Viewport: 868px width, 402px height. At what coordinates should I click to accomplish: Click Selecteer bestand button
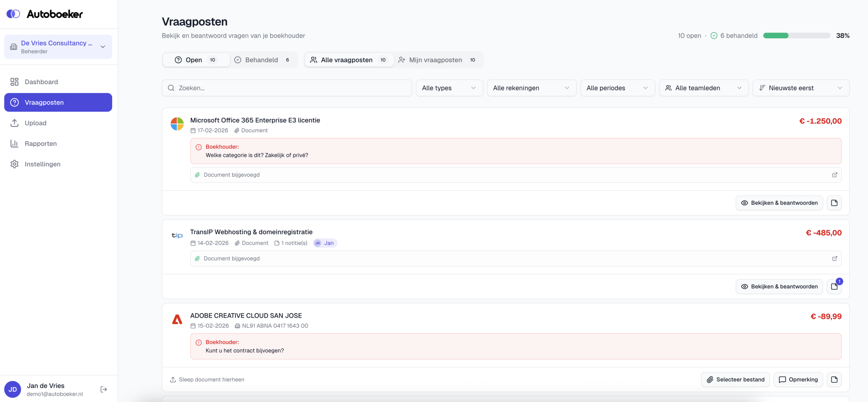[735, 379]
